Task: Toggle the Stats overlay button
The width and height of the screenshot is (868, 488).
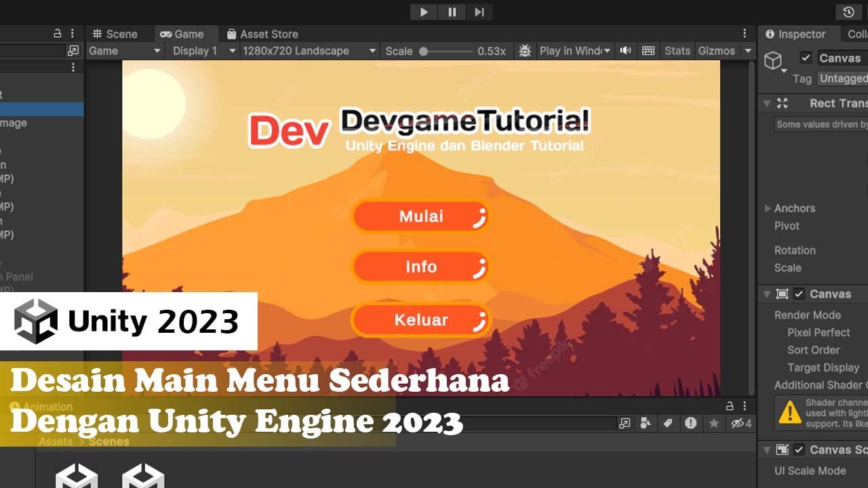Action: [x=677, y=51]
